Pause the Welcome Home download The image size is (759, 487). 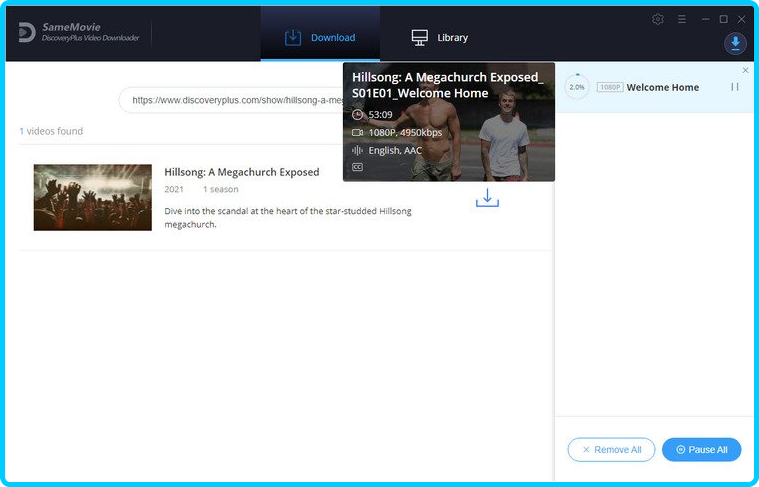[x=734, y=87]
